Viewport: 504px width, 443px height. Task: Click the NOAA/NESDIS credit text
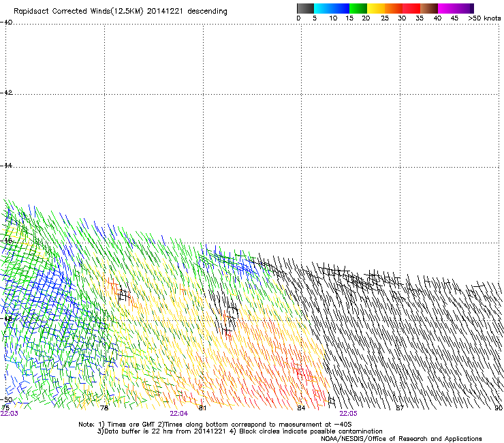[x=401, y=439]
